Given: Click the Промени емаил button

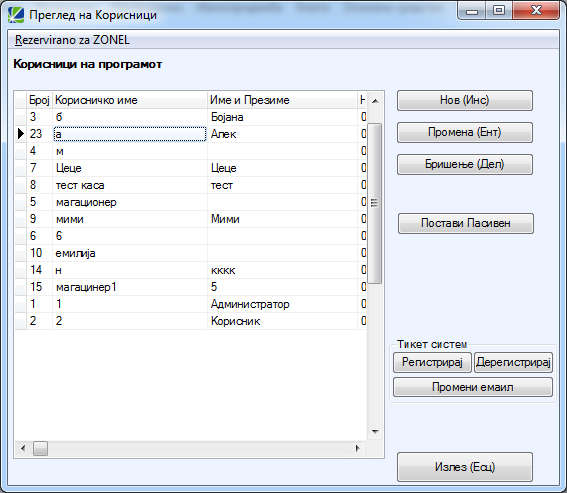Looking at the screenshot, I should coord(473,387).
